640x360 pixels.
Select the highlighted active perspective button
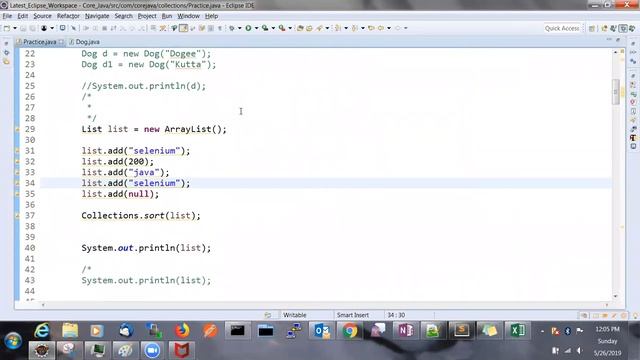point(623,28)
